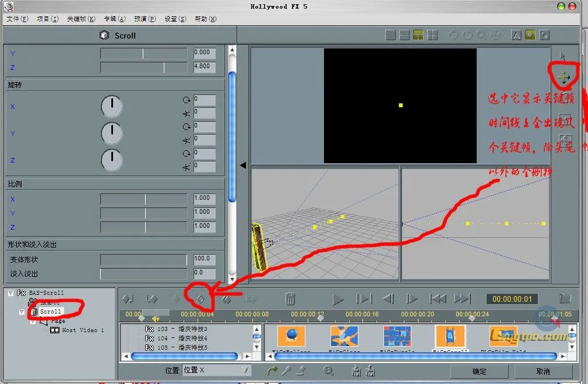The image size is (588, 384).
Task: Click the play button in timeline
Action: [x=338, y=300]
